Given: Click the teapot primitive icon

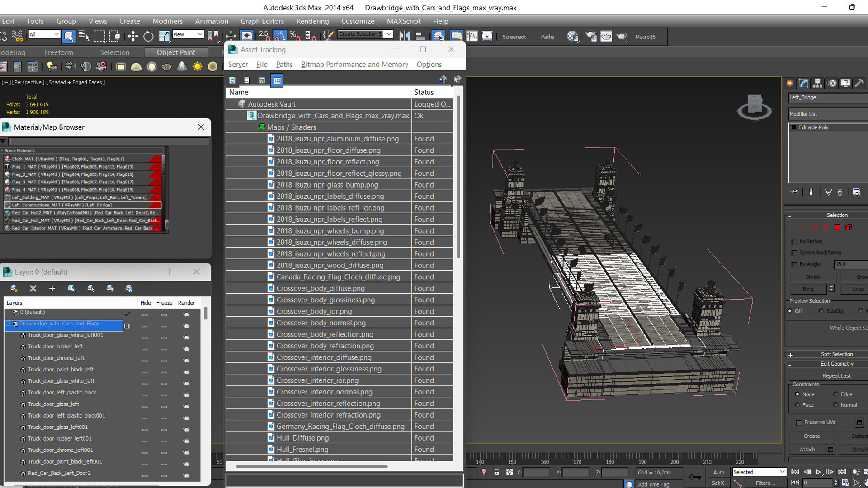Looking at the screenshot, I should coord(167,67).
